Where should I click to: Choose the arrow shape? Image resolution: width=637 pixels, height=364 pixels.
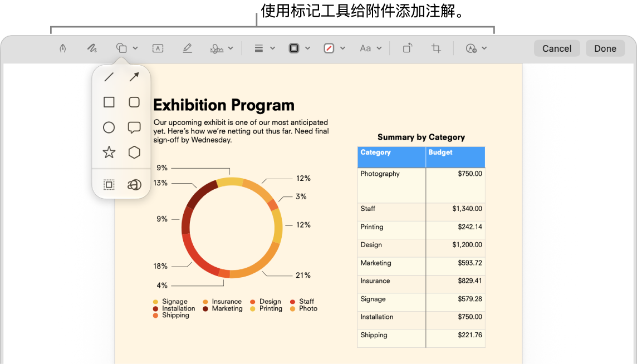[x=134, y=77]
